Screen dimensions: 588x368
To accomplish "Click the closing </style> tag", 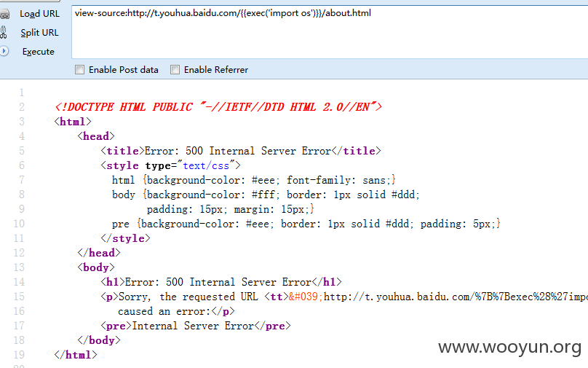I will [x=125, y=238].
